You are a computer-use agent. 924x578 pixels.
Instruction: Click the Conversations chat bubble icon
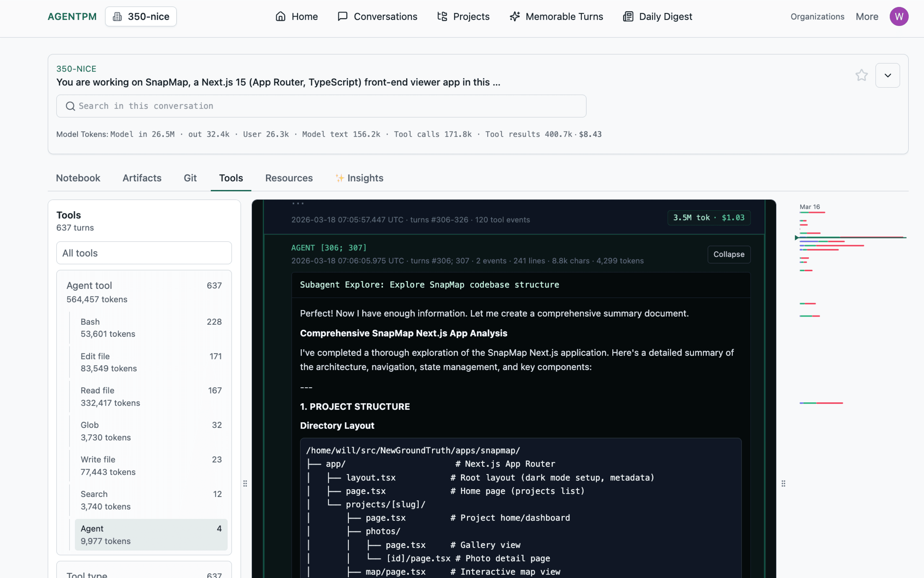coord(342,16)
